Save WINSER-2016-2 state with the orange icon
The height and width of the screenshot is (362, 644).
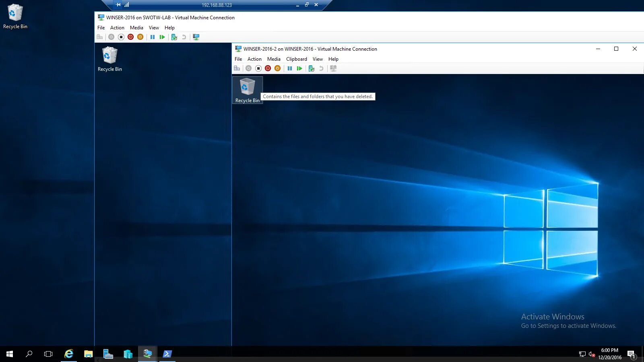277,68
